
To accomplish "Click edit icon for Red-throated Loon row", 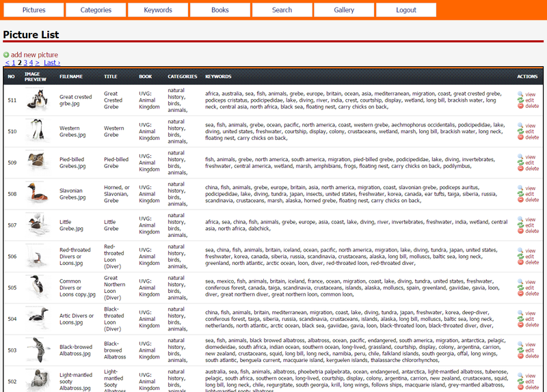I will coord(520,257).
